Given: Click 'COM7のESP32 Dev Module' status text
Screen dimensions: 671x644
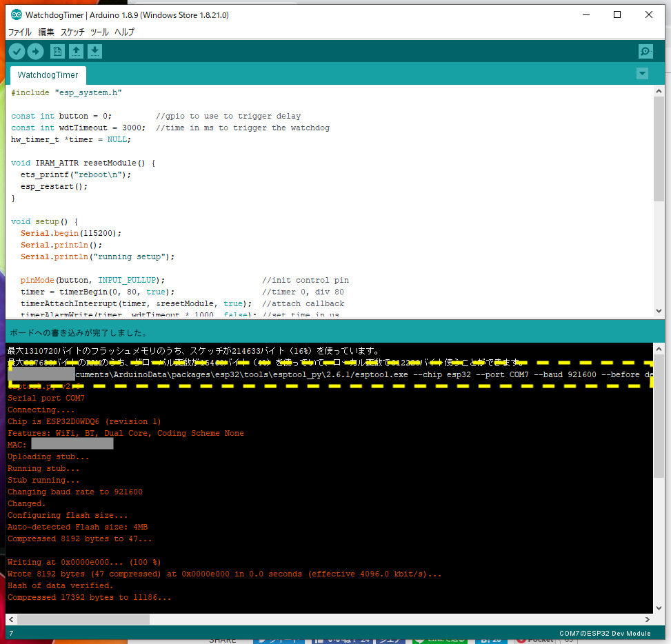Looking at the screenshot, I should click(605, 633).
